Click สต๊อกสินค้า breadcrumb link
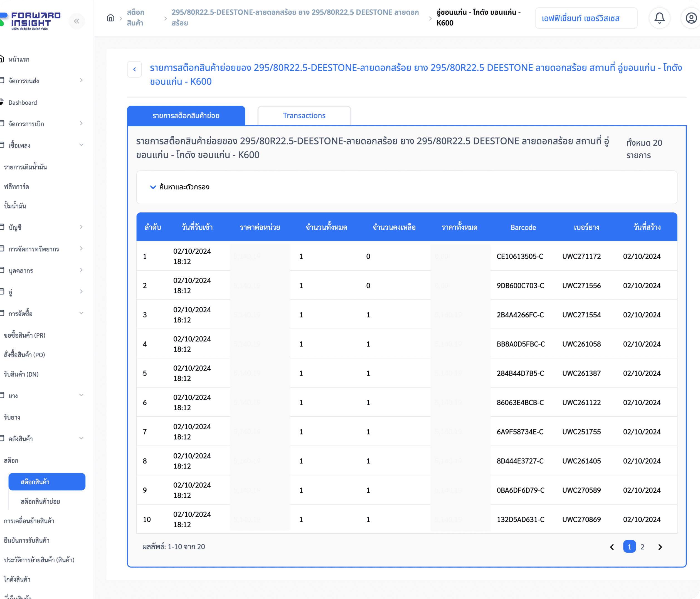This screenshot has width=700, height=599. point(135,18)
